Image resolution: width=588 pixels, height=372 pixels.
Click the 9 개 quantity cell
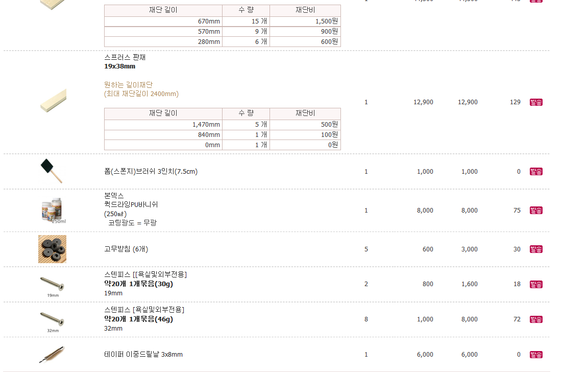(246, 32)
